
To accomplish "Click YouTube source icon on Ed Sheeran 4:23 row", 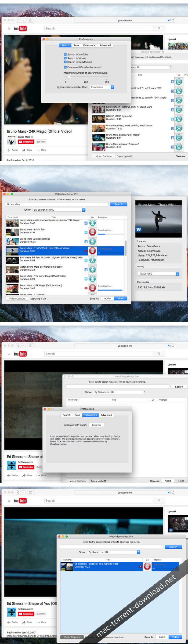I will (141, 567).
